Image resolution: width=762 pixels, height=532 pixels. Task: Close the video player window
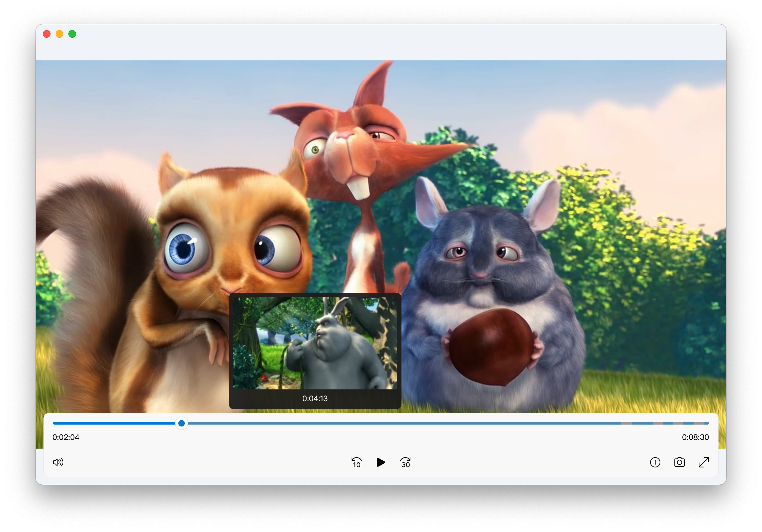[x=47, y=34]
